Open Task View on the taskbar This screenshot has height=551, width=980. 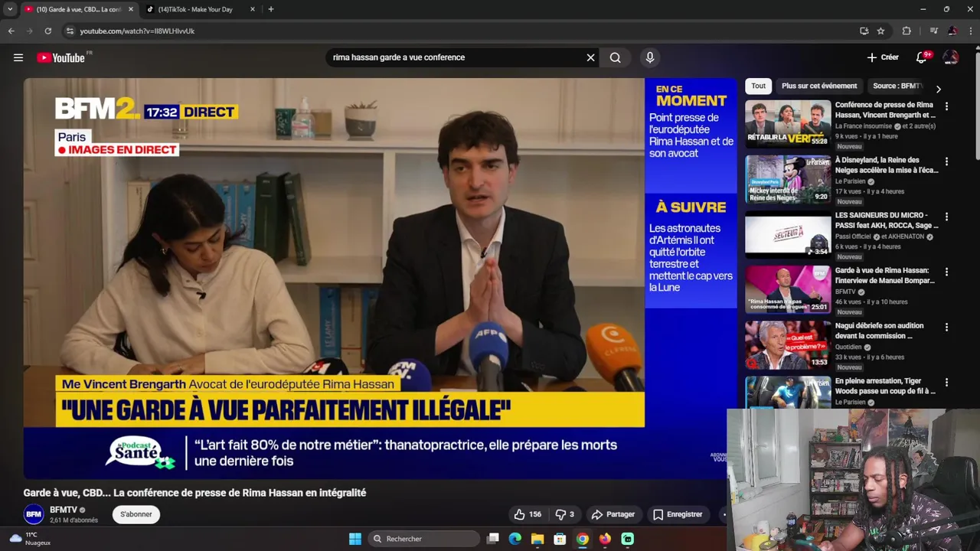pos(493,539)
